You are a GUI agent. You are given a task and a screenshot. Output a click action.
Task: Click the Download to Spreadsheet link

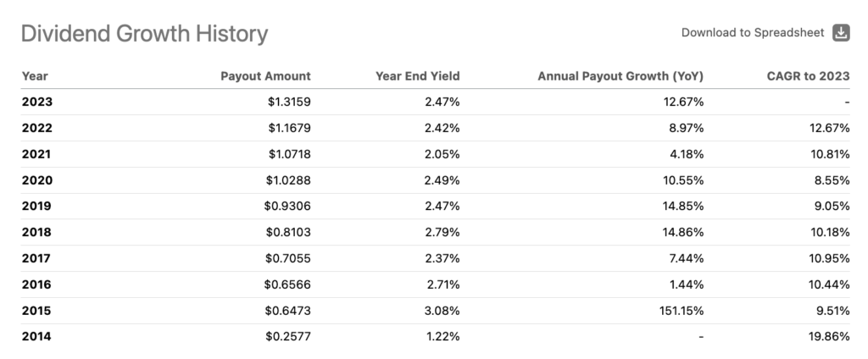point(753,33)
